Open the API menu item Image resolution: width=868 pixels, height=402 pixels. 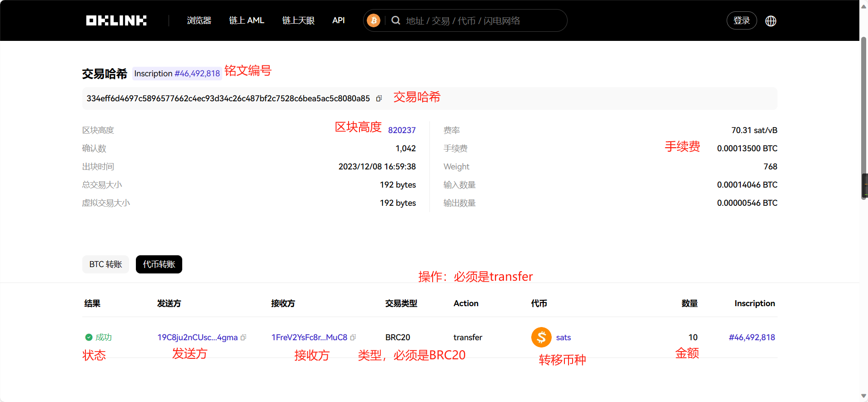[339, 20]
